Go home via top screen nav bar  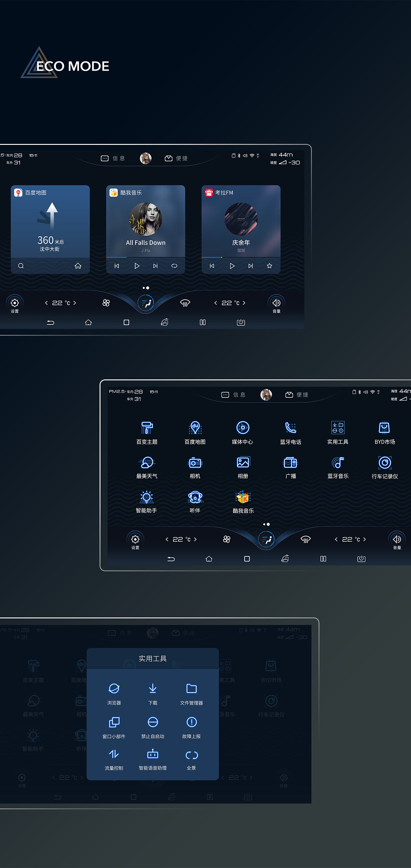[x=88, y=323]
